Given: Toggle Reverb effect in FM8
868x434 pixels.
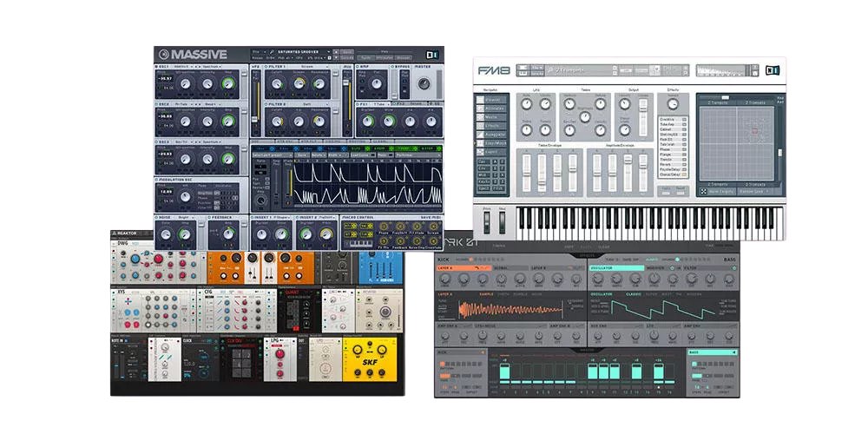Looking at the screenshot, I should point(684,164).
